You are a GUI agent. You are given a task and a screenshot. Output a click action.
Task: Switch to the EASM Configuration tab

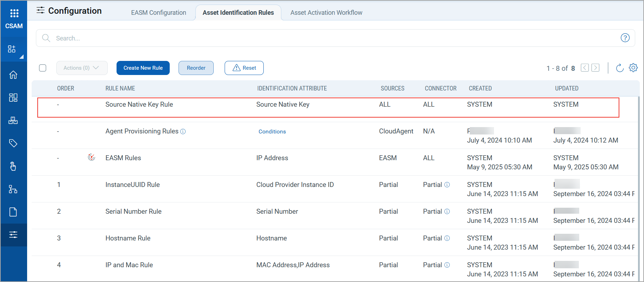pyautogui.click(x=158, y=13)
